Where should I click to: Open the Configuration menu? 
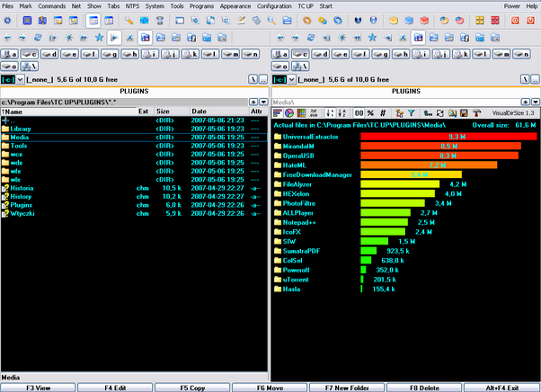point(274,6)
